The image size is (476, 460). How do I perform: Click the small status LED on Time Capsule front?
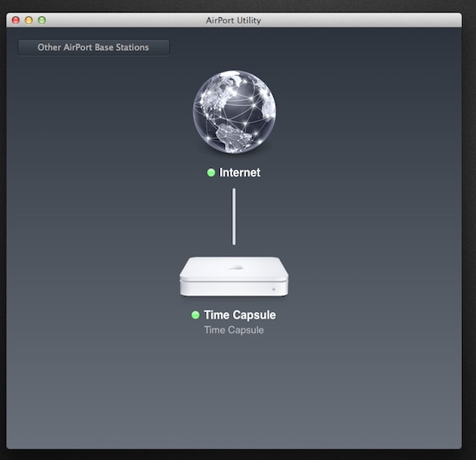click(x=273, y=289)
